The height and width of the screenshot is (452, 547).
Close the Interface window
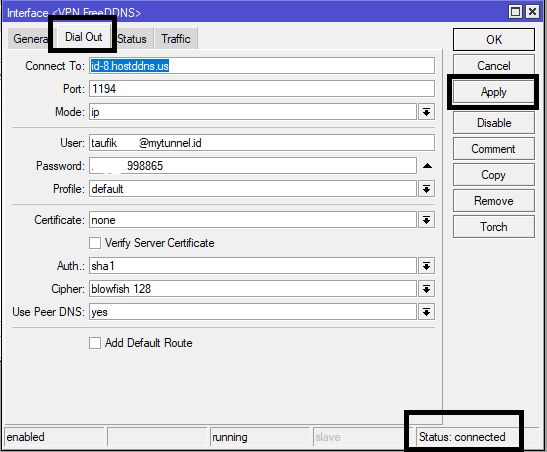coord(532,12)
